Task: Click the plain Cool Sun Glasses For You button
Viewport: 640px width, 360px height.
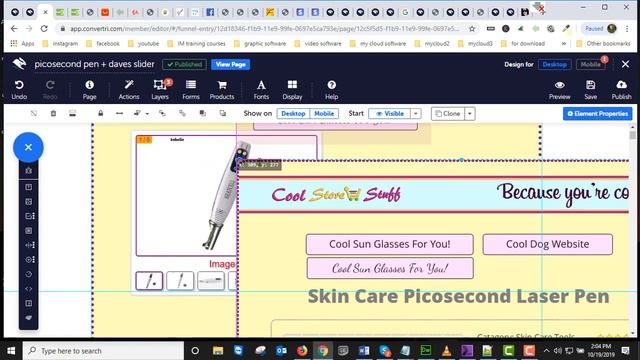Action: coord(390,244)
